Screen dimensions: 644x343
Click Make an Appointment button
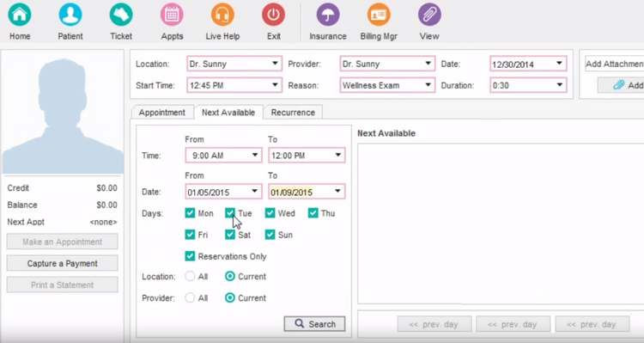coord(63,242)
